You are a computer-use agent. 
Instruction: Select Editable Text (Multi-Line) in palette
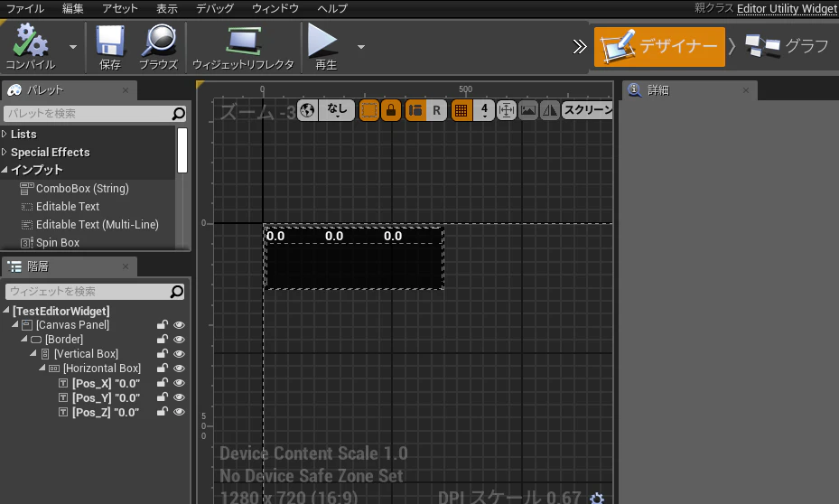[90, 225]
